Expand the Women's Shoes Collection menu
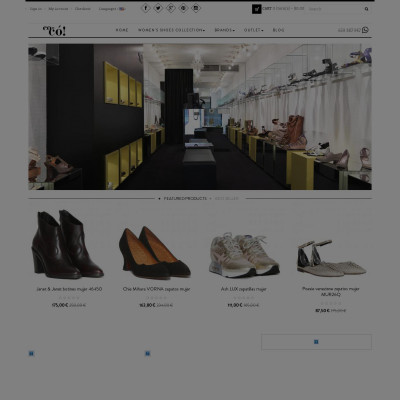 click(x=171, y=30)
